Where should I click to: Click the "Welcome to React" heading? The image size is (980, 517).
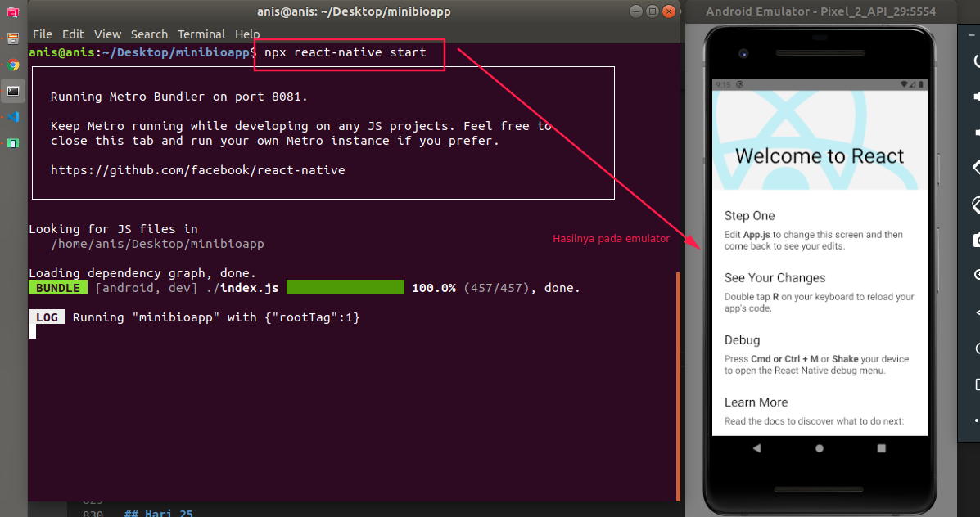820,155
